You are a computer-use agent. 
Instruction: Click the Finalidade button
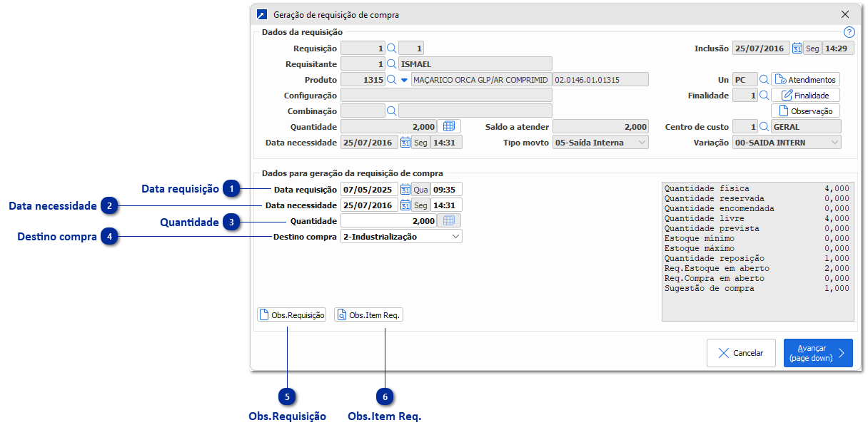point(806,96)
